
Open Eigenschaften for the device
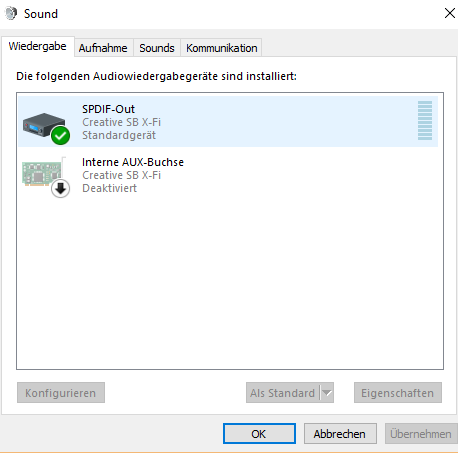[398, 393]
